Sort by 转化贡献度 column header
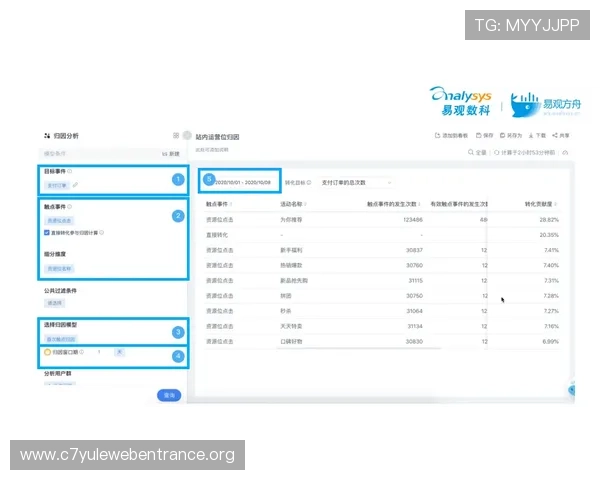Screen dimensions: 600x480 (x=541, y=204)
